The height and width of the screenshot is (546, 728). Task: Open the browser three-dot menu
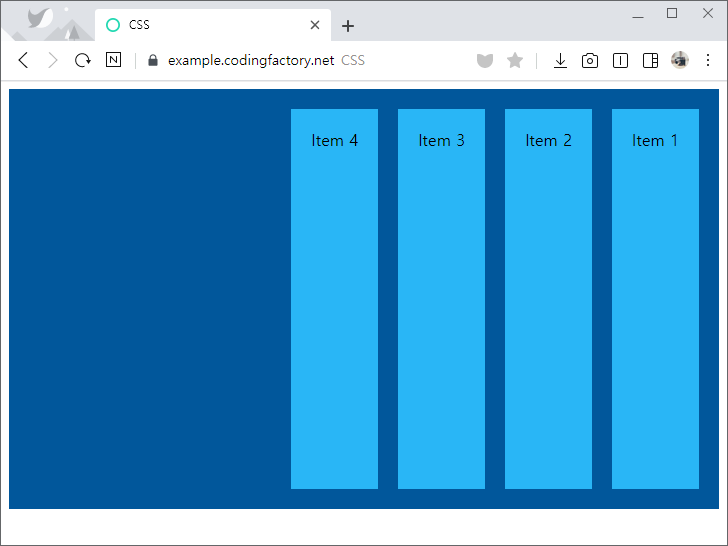point(708,60)
